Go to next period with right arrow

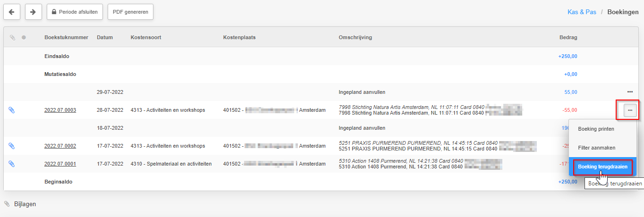click(33, 12)
